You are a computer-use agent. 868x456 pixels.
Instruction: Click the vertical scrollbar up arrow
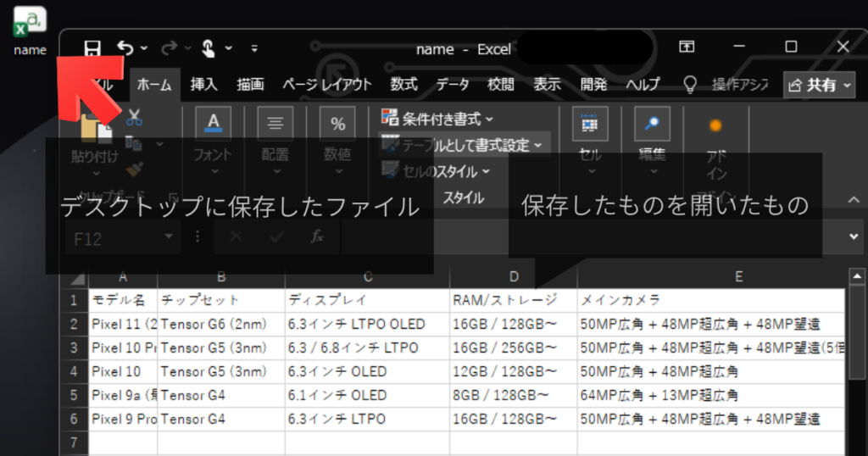point(856,276)
